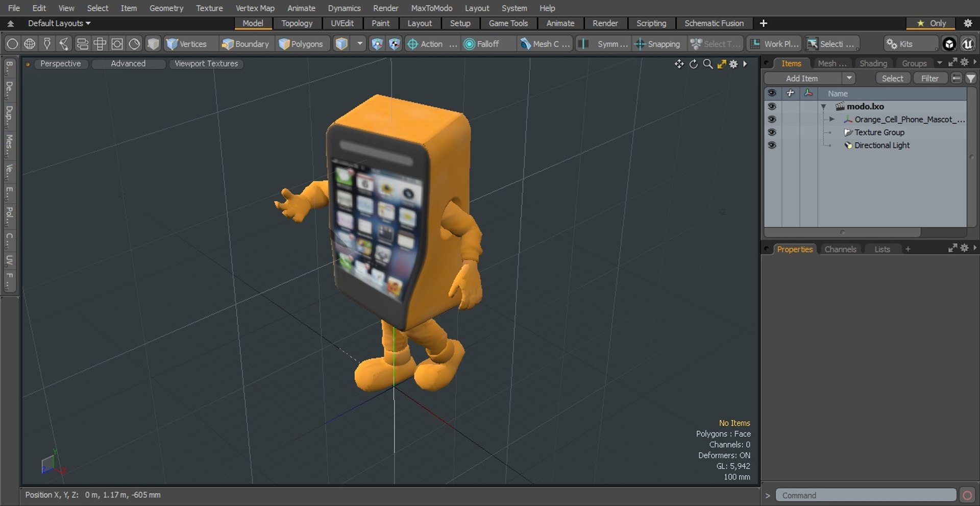Click the center axis cube icon

[377, 44]
